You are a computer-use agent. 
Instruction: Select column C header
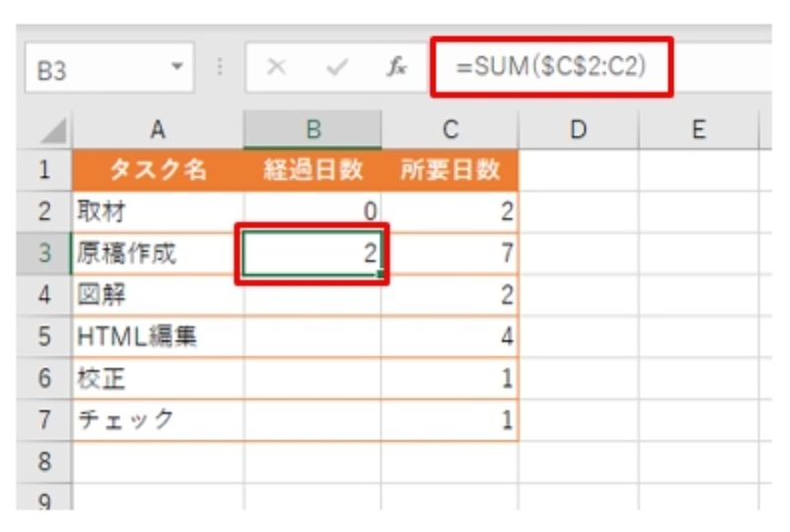(x=449, y=128)
